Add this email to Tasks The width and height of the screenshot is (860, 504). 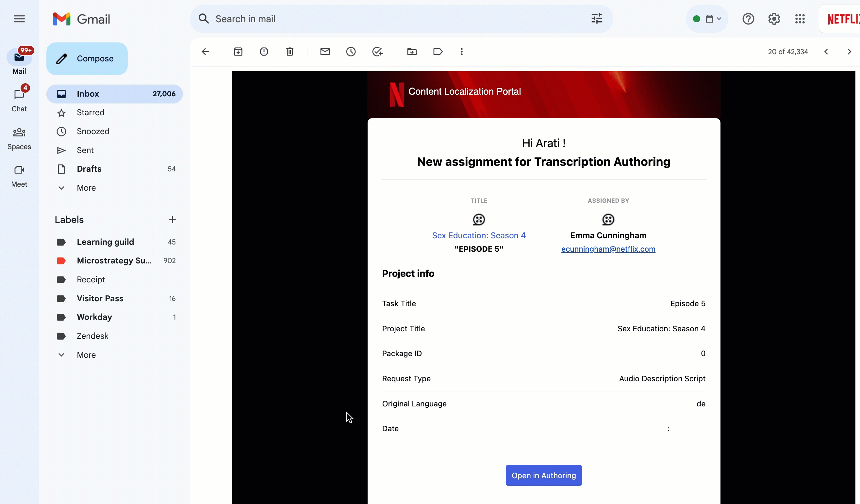point(377,52)
